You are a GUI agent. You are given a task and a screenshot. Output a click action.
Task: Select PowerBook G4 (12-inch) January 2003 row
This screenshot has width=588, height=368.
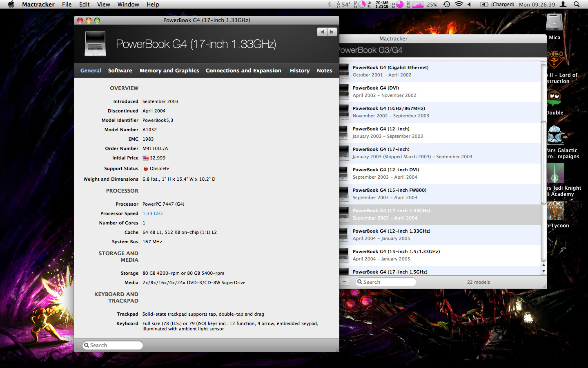(x=440, y=133)
